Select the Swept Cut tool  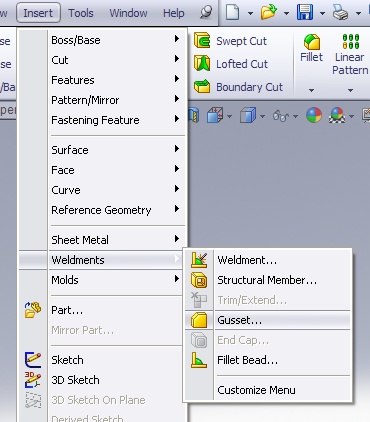click(230, 41)
